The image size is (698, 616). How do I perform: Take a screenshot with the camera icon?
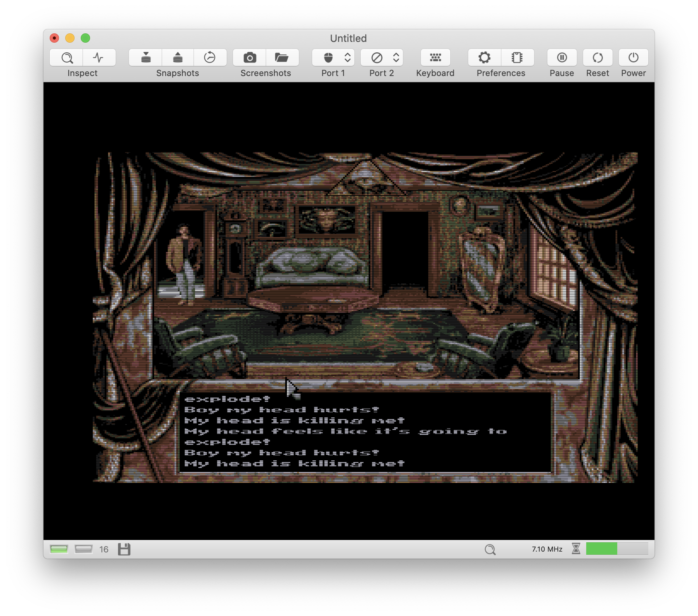250,58
